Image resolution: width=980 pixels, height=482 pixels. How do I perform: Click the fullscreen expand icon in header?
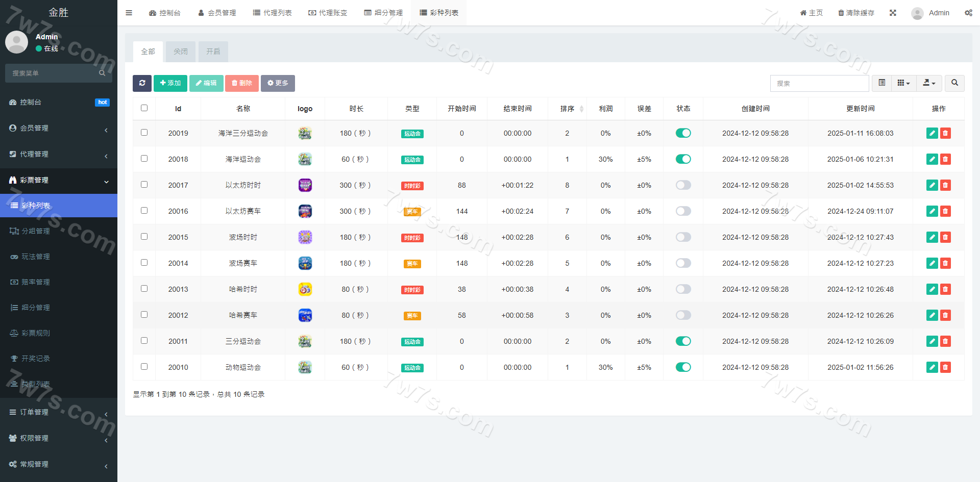coord(893,13)
